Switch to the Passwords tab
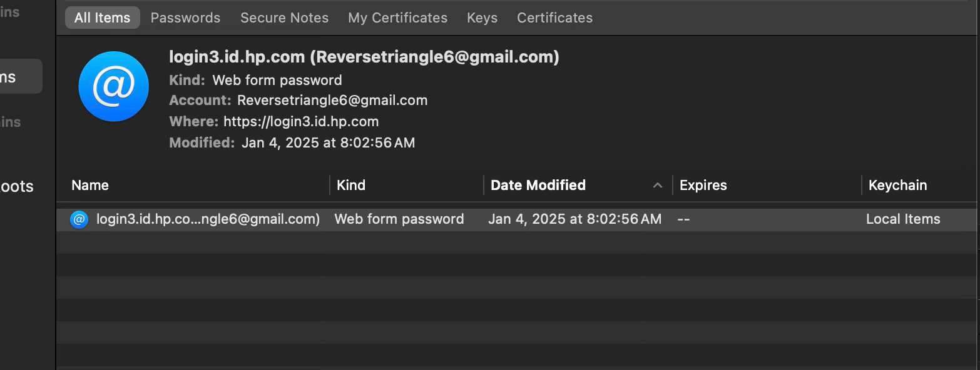 [x=185, y=17]
